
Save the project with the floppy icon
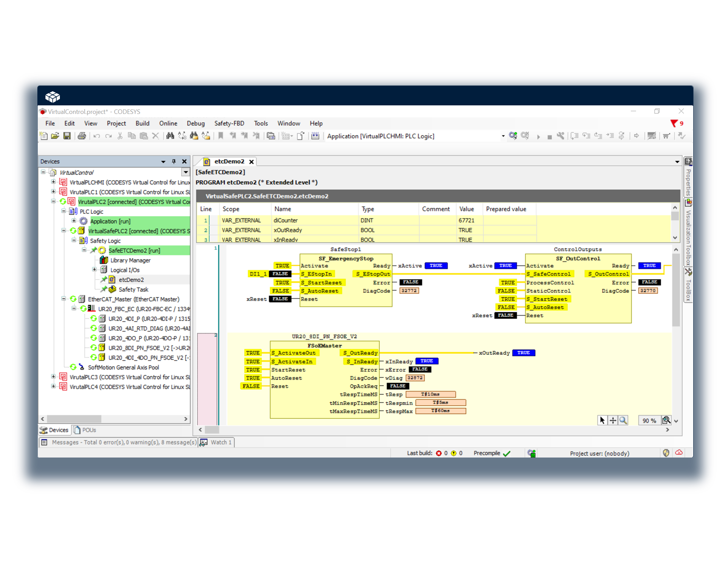[67, 136]
